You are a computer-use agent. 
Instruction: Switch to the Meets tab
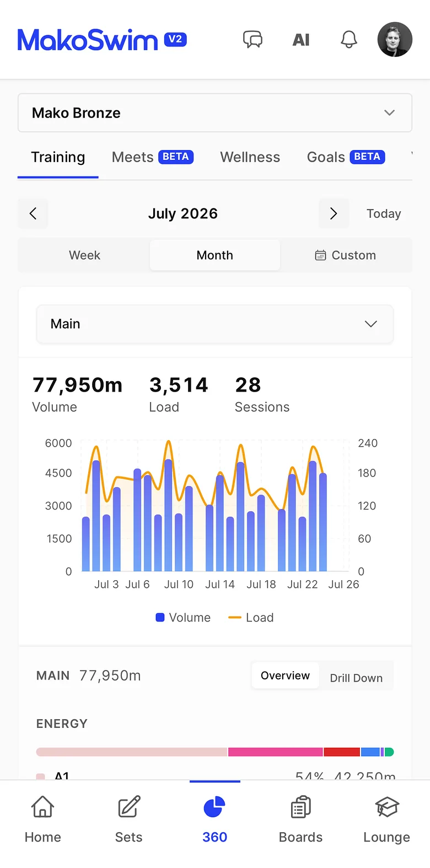pos(153,157)
